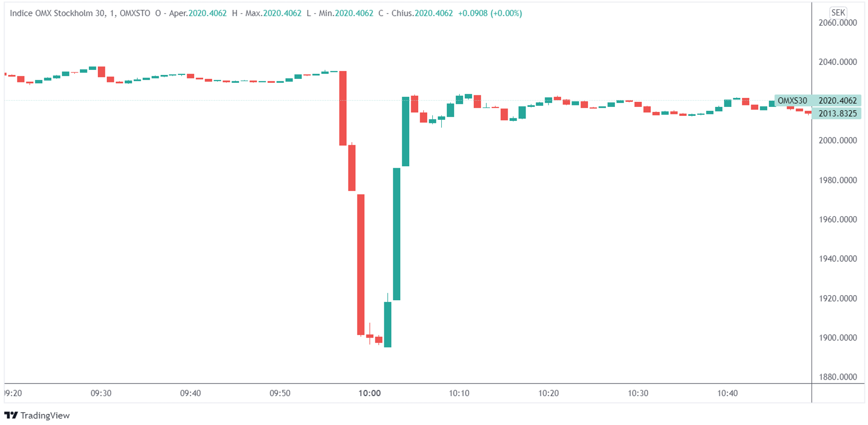Click the 2060.0000 price scale label
The width and height of the screenshot is (868, 425).
pos(838,22)
